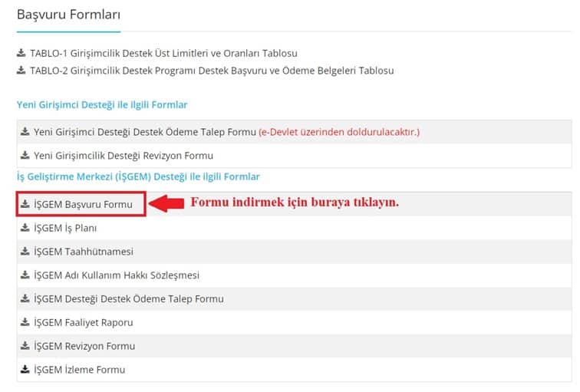Select the Başvuru Formları section heading
580x392 pixels.
(68, 15)
